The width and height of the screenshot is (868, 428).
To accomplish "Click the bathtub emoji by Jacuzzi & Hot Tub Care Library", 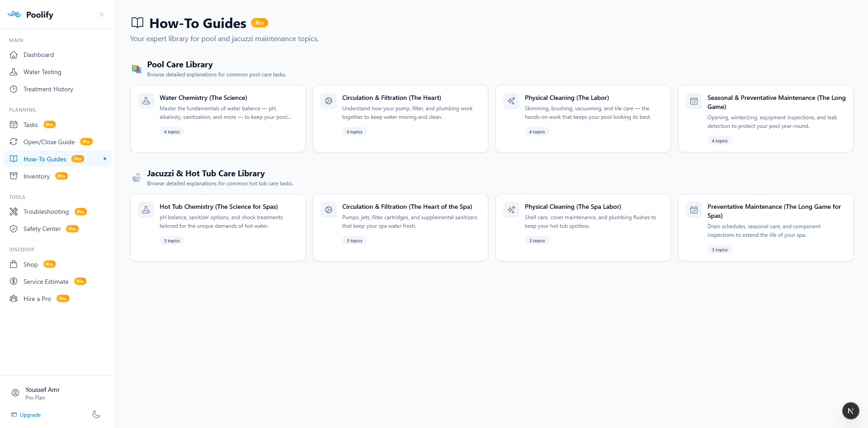I will 137,178.
